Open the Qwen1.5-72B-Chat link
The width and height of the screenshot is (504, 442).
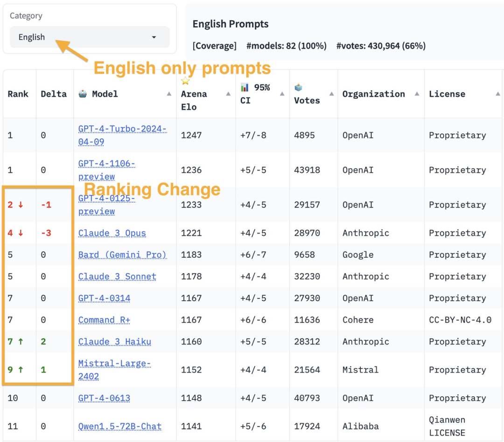point(120,426)
